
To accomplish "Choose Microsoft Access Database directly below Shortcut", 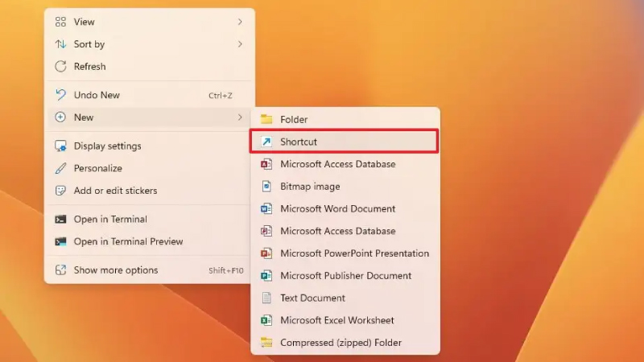I will click(x=345, y=164).
